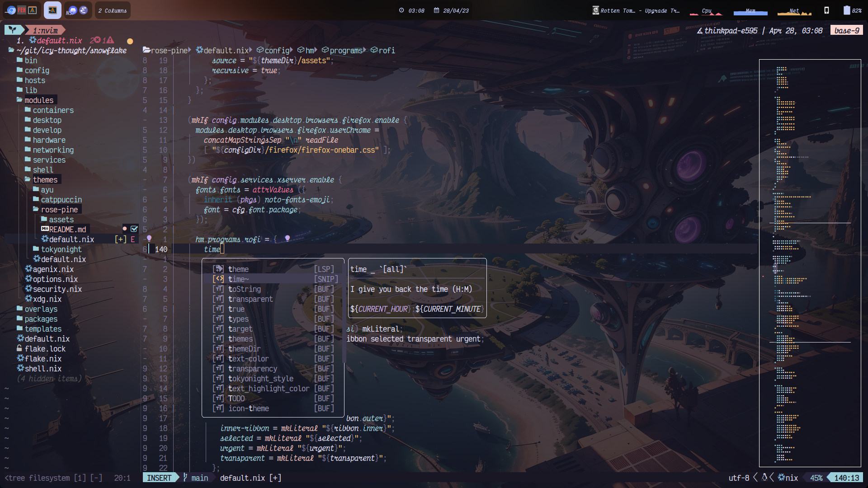Collapse the themes folder in tree
This screenshot has width=868, height=488.
tap(45, 179)
